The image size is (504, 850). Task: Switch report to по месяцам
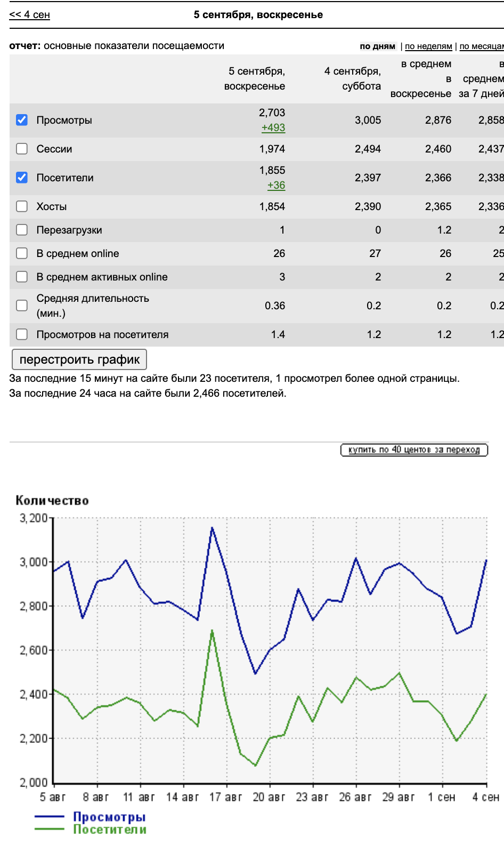click(x=482, y=46)
